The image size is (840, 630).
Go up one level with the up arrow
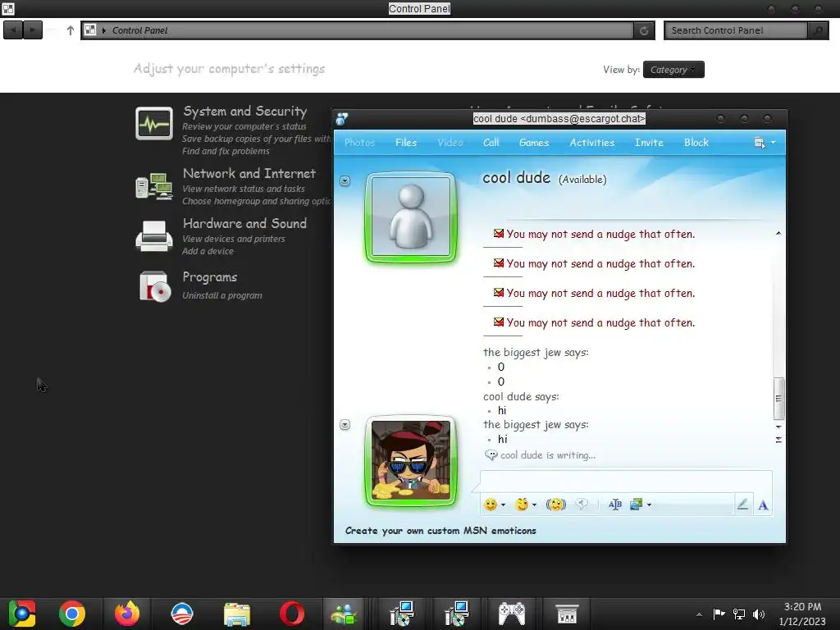coord(71,30)
